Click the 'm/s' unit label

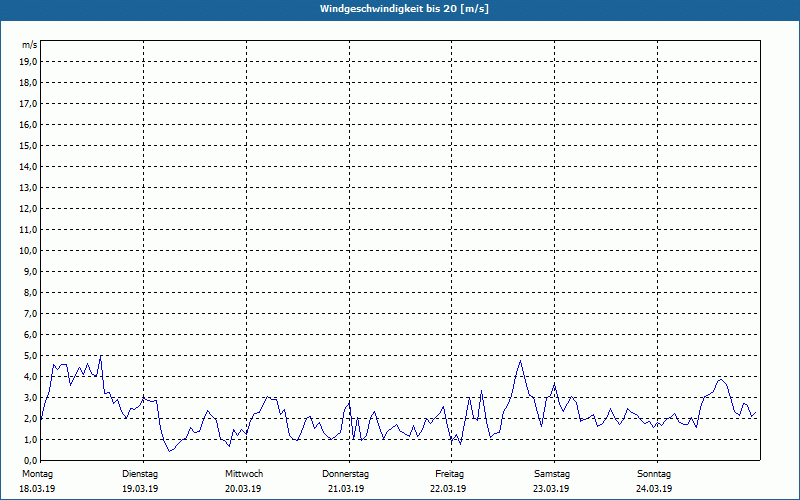pyautogui.click(x=30, y=45)
